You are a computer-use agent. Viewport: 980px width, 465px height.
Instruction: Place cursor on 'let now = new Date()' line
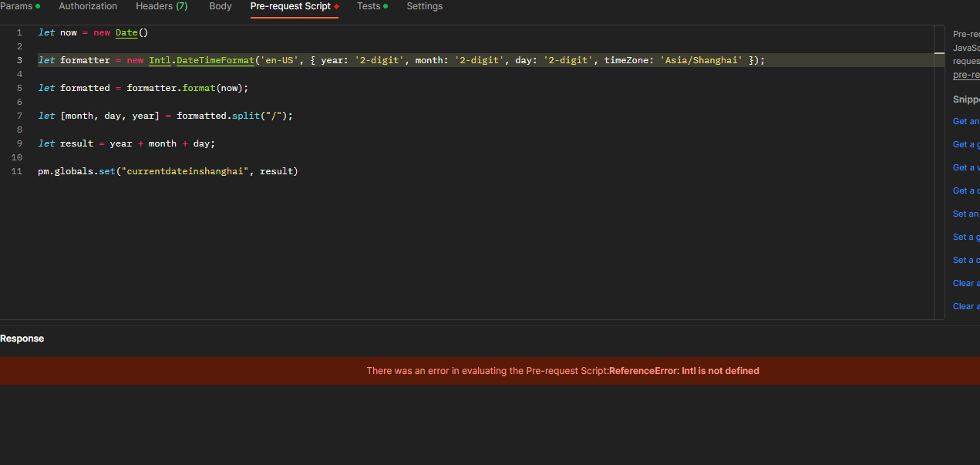[x=93, y=32]
